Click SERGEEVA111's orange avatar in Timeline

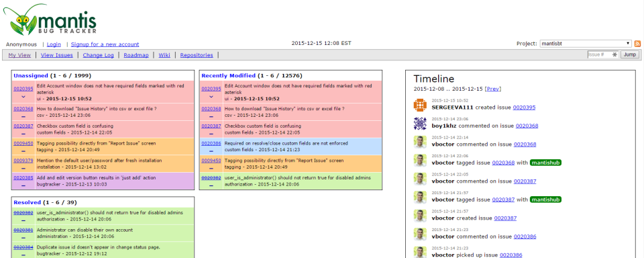coord(420,105)
